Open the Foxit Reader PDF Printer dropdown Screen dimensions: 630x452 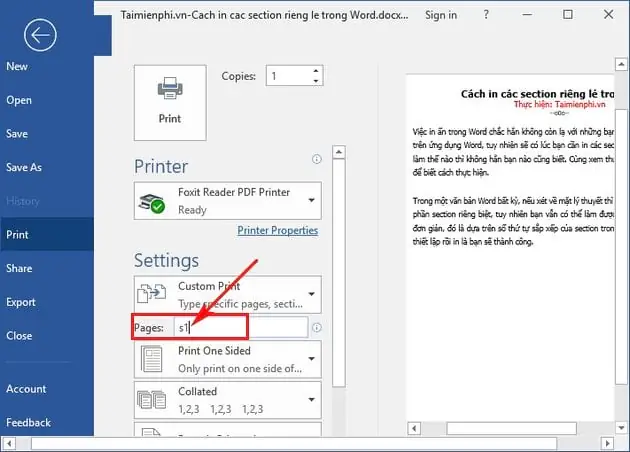click(x=228, y=200)
